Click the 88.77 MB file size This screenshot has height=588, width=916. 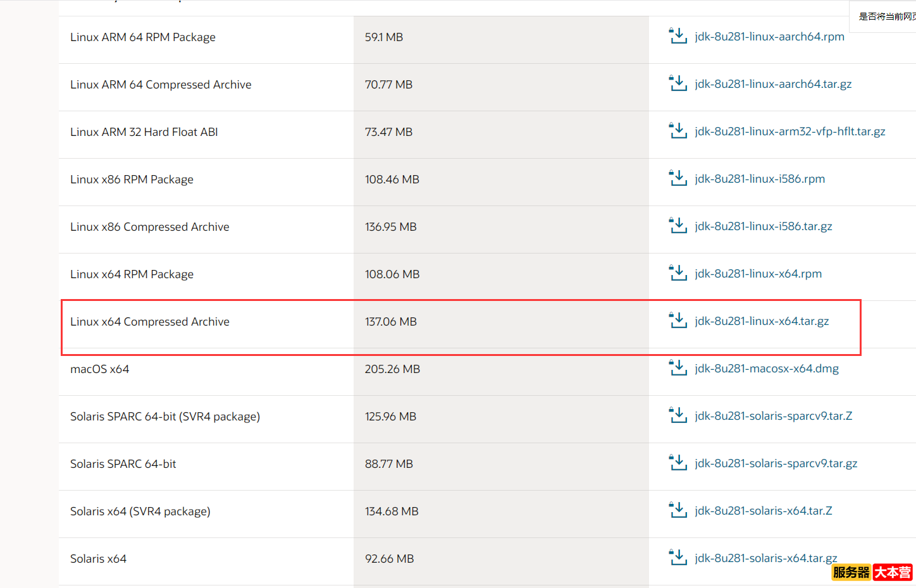tap(389, 464)
